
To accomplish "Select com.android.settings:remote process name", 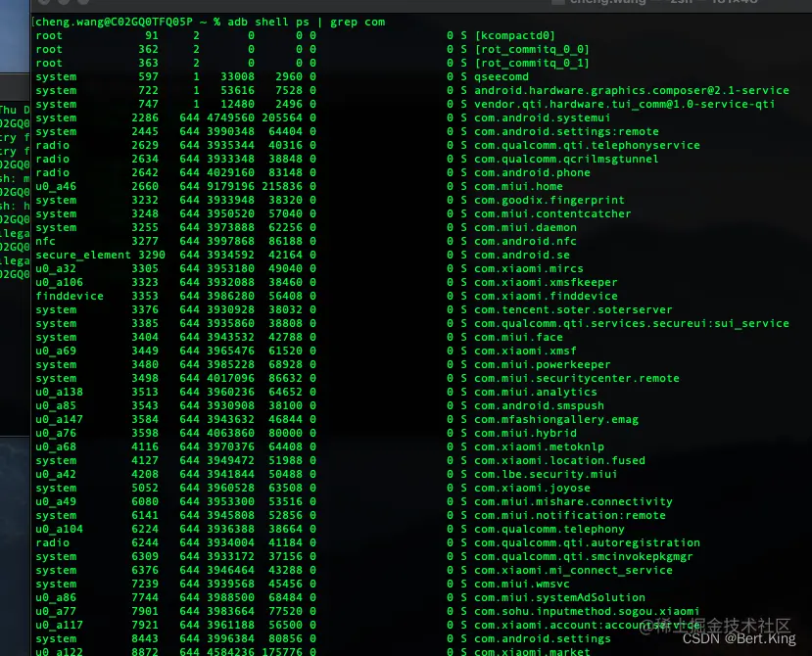I will pos(566,131).
